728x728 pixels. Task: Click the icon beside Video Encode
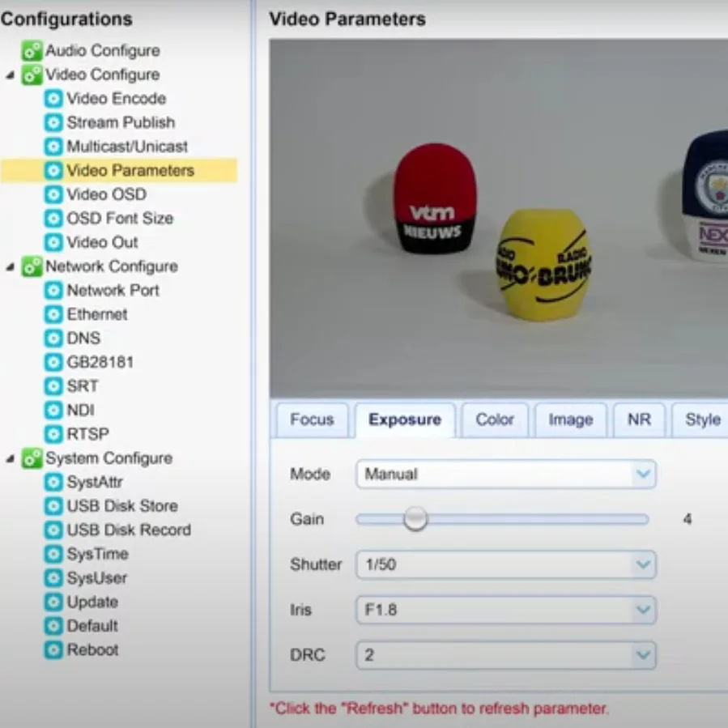53,99
